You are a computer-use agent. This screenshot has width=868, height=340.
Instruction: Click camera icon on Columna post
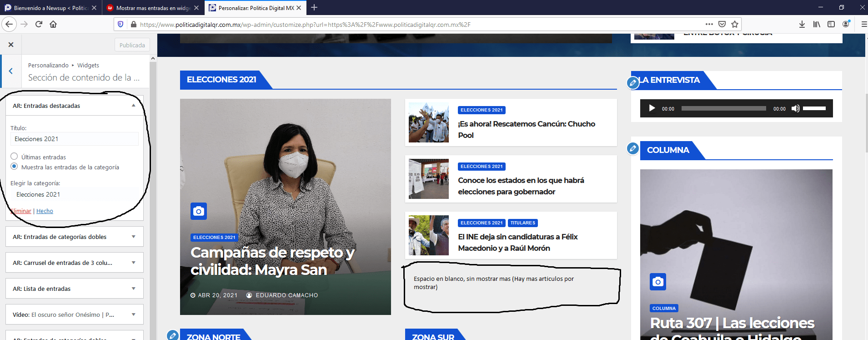(x=658, y=282)
